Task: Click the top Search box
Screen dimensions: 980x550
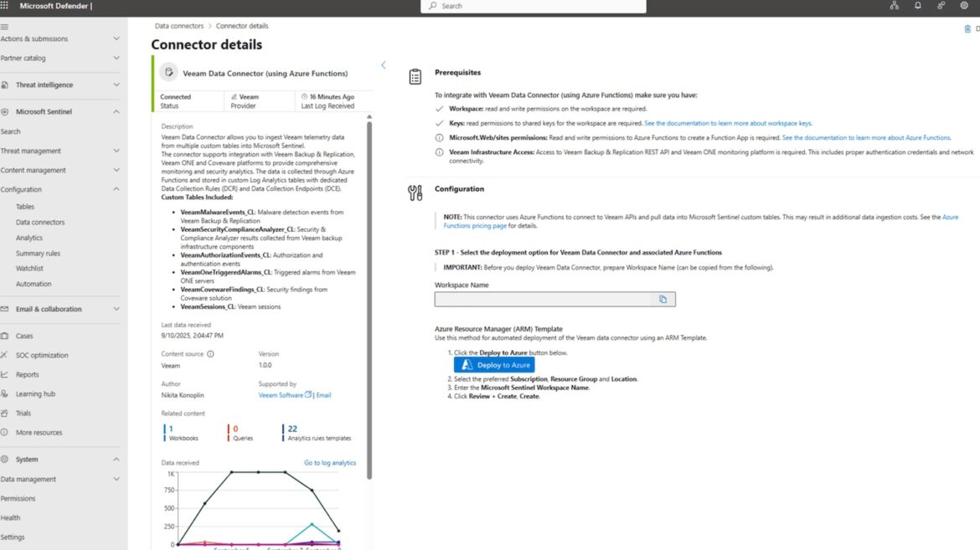Action: click(534, 6)
